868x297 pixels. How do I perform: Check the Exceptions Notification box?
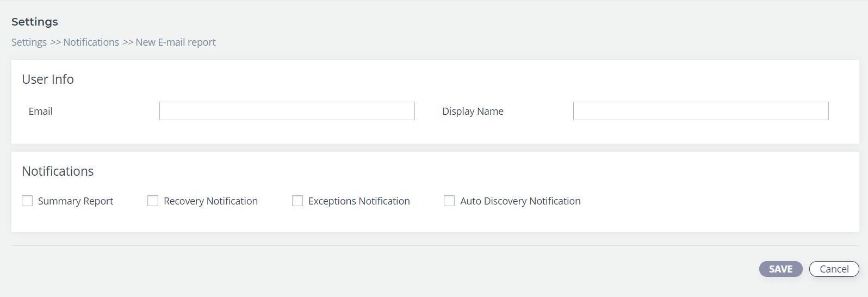pyautogui.click(x=297, y=201)
